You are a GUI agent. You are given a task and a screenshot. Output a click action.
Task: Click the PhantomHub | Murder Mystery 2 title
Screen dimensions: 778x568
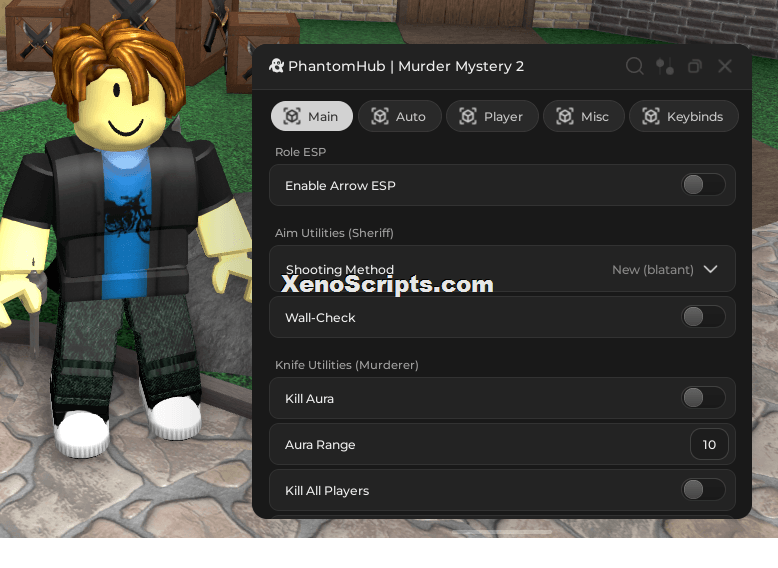pos(405,66)
